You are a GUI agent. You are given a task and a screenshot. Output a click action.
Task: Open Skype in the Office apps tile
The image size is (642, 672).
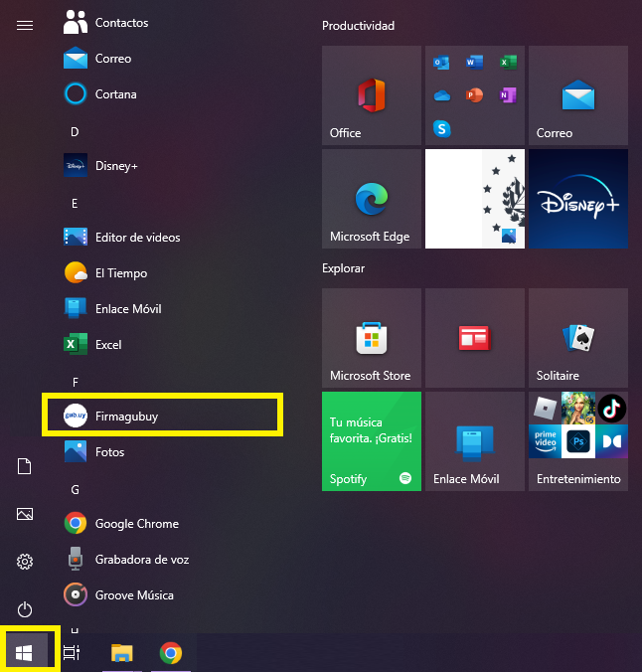(441, 128)
